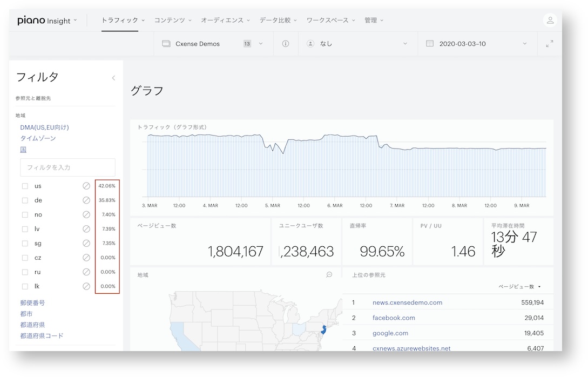
Task: Click the 559,194 pageview count
Action: (532, 302)
